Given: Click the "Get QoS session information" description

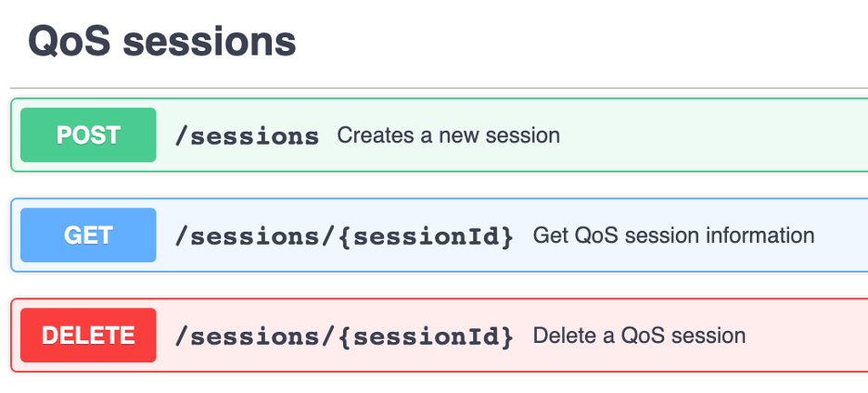Looking at the screenshot, I should [x=673, y=235].
